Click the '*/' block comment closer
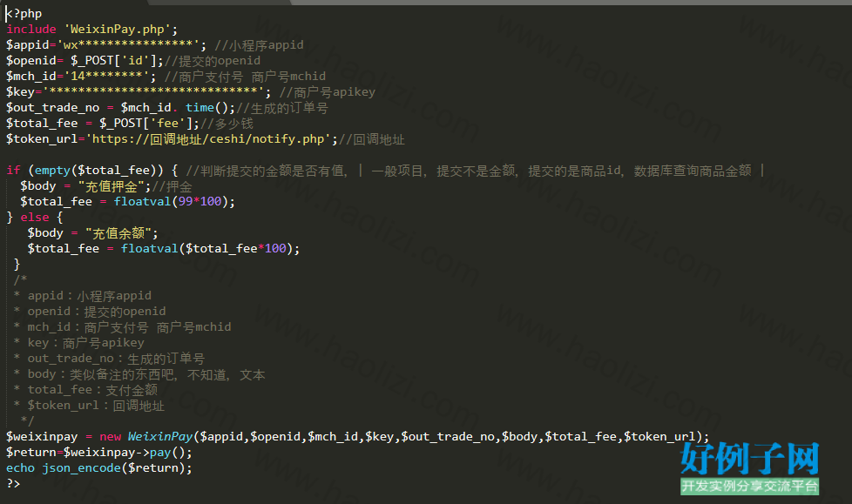Viewport: 852px width, 504px height. click(27, 421)
